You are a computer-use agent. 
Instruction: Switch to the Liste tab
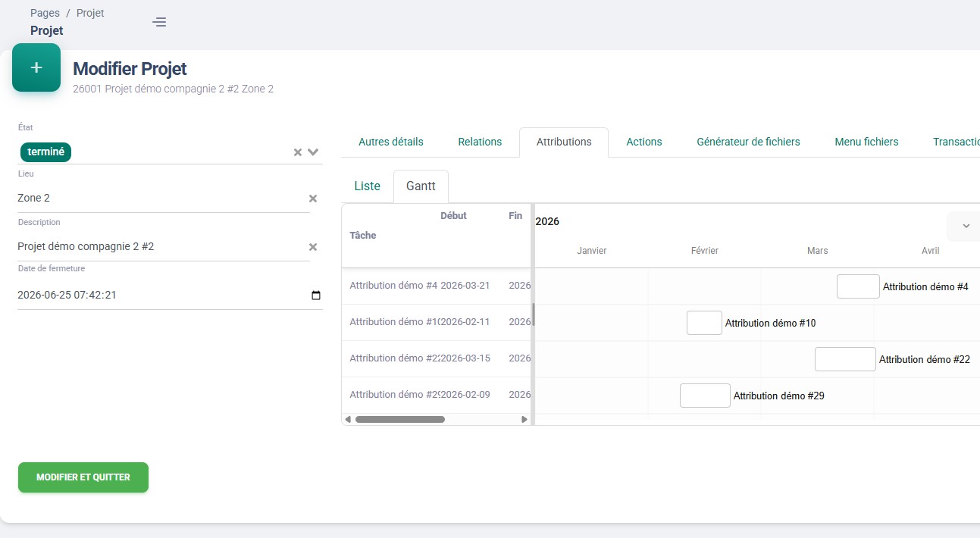pyautogui.click(x=367, y=186)
